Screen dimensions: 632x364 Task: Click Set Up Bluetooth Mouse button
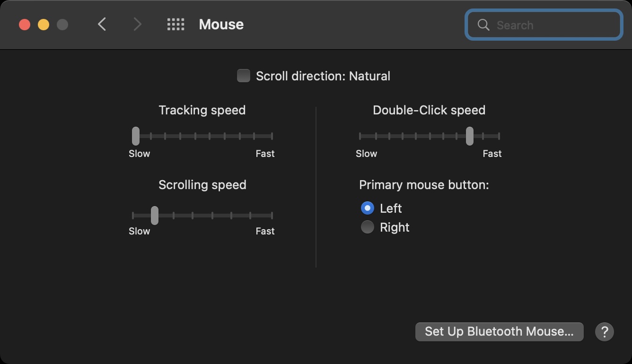pyautogui.click(x=499, y=331)
